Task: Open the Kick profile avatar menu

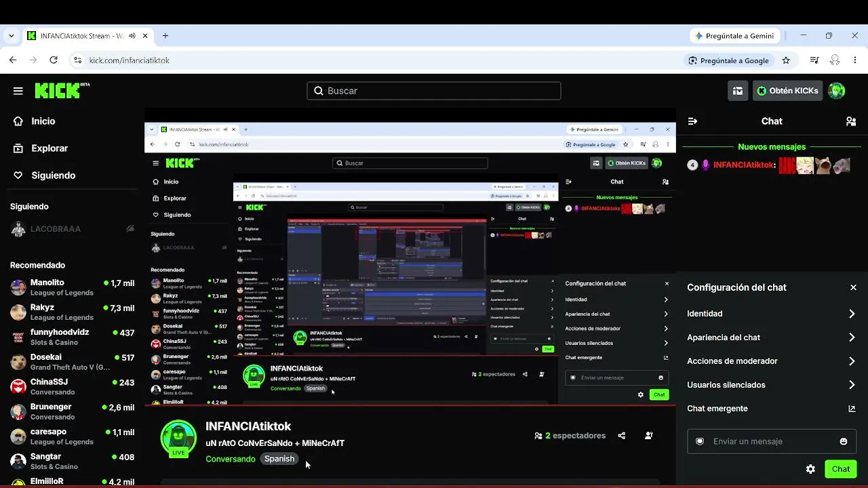Action: (837, 91)
